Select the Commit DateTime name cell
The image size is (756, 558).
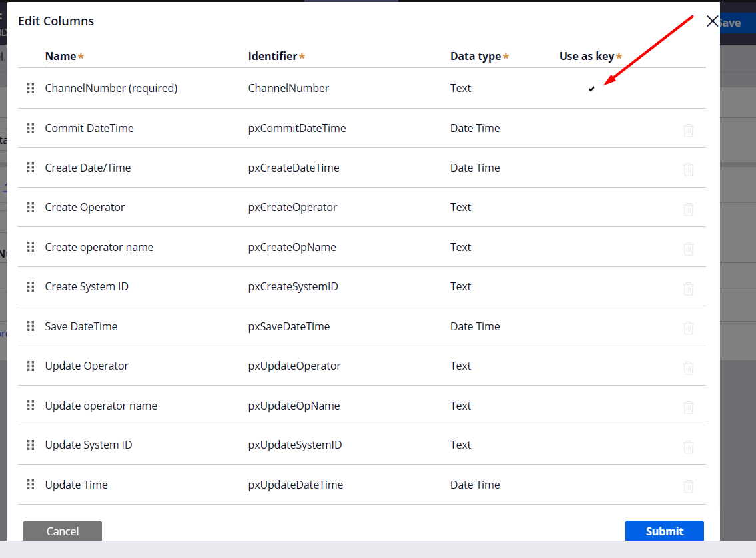(89, 128)
